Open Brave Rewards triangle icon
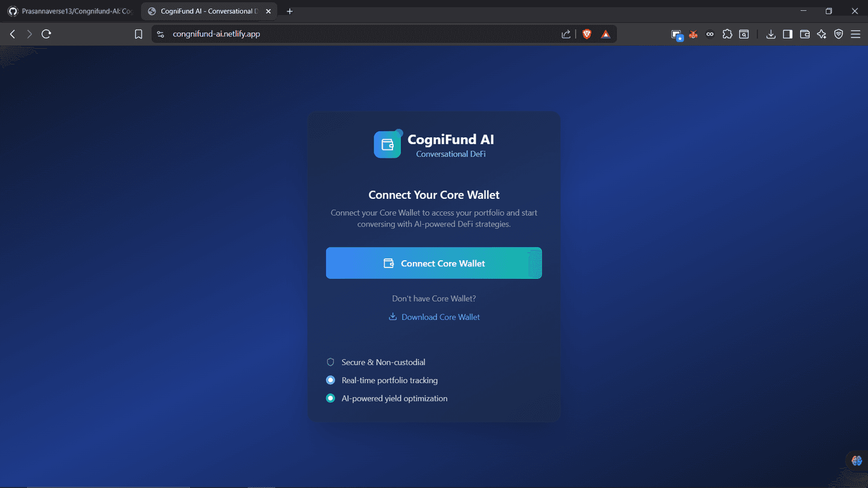Screen dimensions: 868x488 click(606, 34)
